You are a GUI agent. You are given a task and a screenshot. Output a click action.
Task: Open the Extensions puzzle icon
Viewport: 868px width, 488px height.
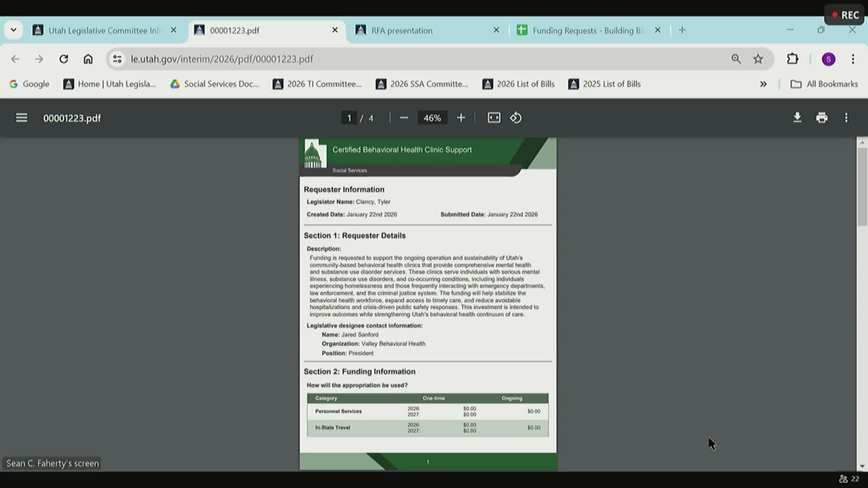tap(793, 59)
